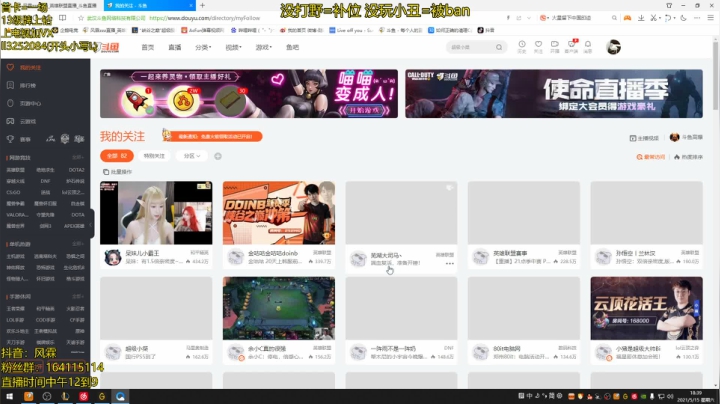Viewport: 720px width, 404px height.
Task: Open the 喵喵变成人 promo banner
Action: [x=249, y=94]
